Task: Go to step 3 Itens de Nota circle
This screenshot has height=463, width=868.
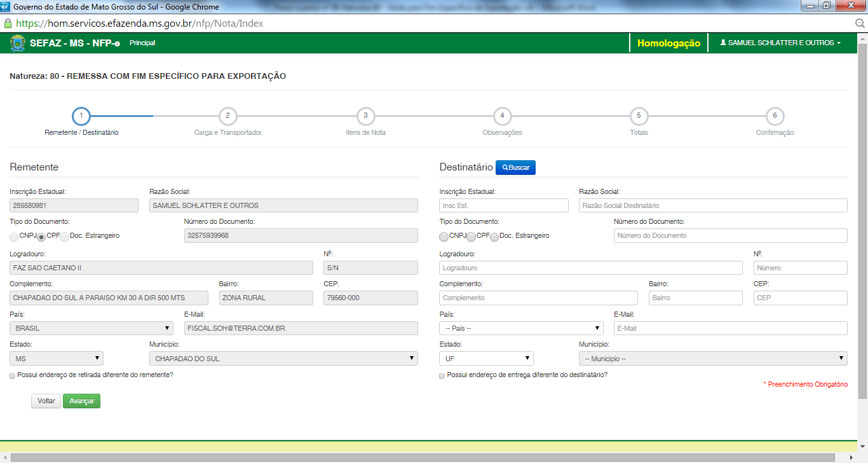Action: (x=365, y=116)
